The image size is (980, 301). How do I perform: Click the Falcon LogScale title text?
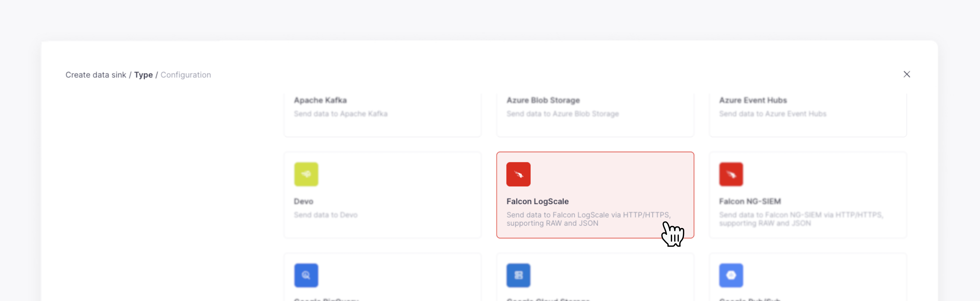[537, 201]
